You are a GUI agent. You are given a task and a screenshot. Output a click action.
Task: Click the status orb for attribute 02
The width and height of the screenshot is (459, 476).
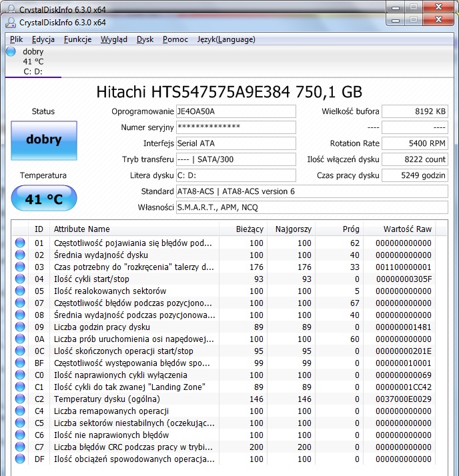pos(20,255)
